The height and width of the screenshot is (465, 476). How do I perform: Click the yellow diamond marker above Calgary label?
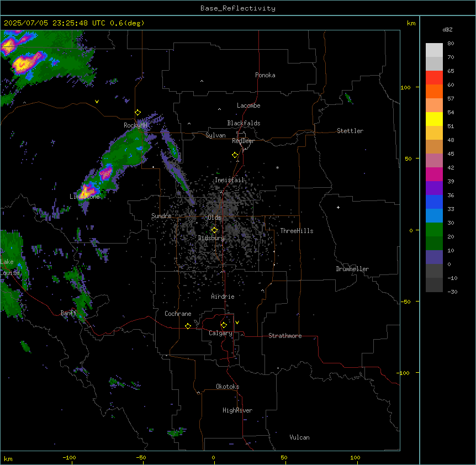pyautogui.click(x=224, y=325)
